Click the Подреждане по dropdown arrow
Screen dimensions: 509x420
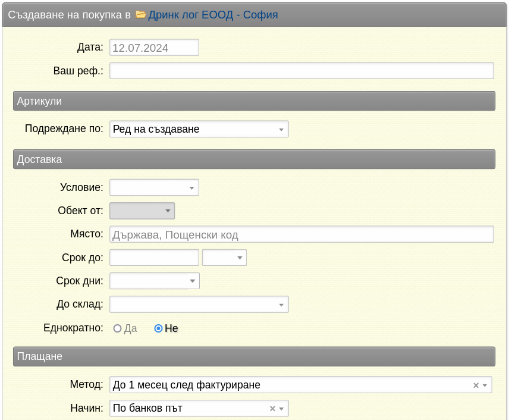[281, 129]
